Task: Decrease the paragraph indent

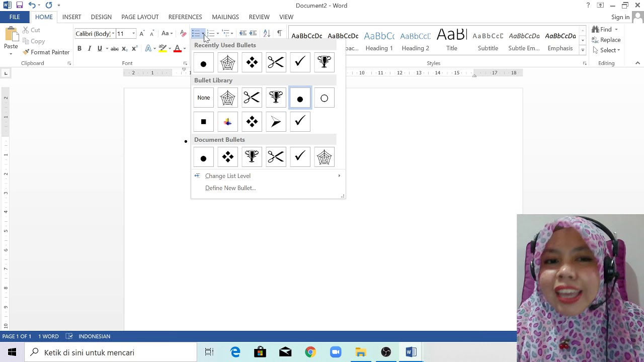Action: point(243,34)
